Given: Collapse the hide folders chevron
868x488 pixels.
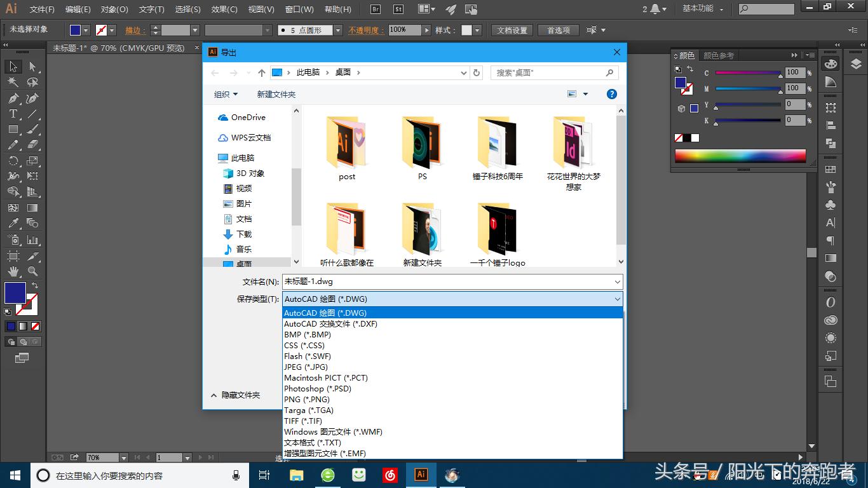Looking at the screenshot, I should 214,395.
